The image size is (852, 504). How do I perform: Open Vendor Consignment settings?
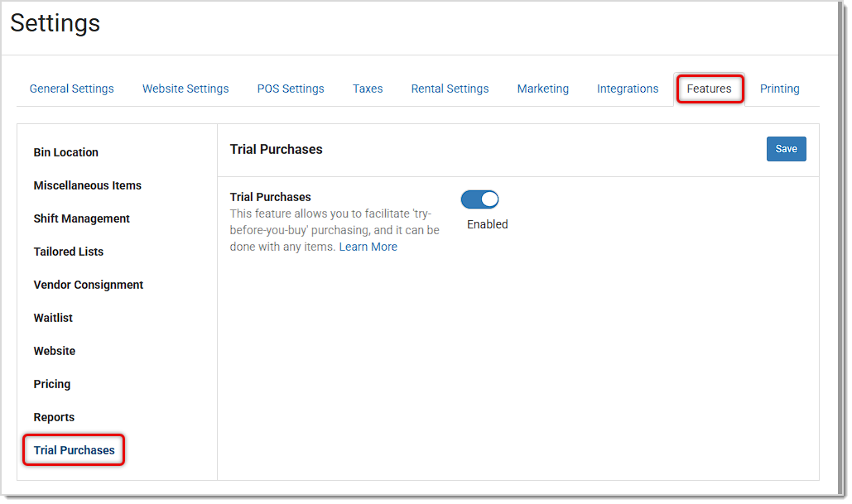click(x=88, y=286)
